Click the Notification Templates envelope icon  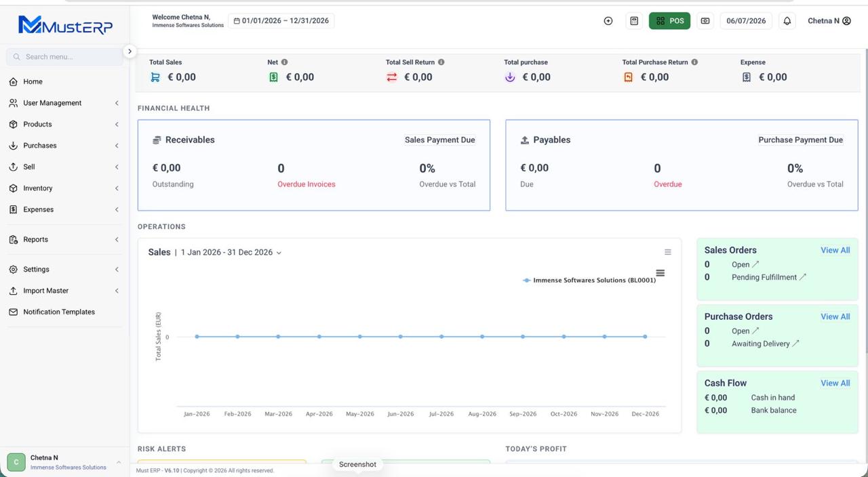point(13,312)
